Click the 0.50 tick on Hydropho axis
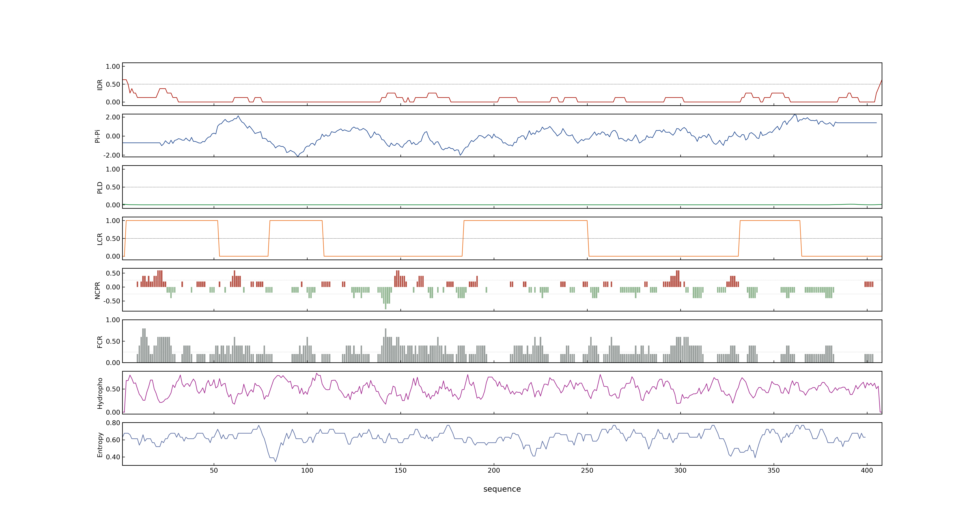The height and width of the screenshot is (523, 980). pyautogui.click(x=113, y=389)
